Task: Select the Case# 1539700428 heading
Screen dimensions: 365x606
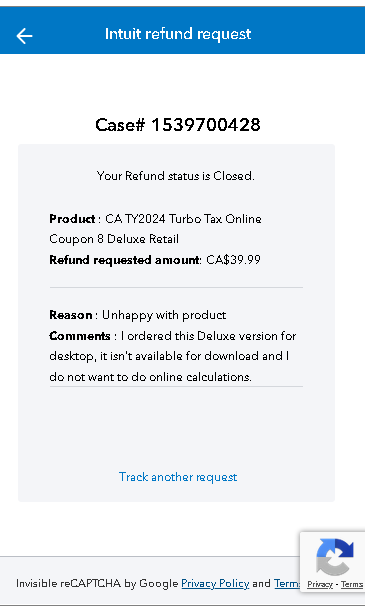Action: (178, 125)
